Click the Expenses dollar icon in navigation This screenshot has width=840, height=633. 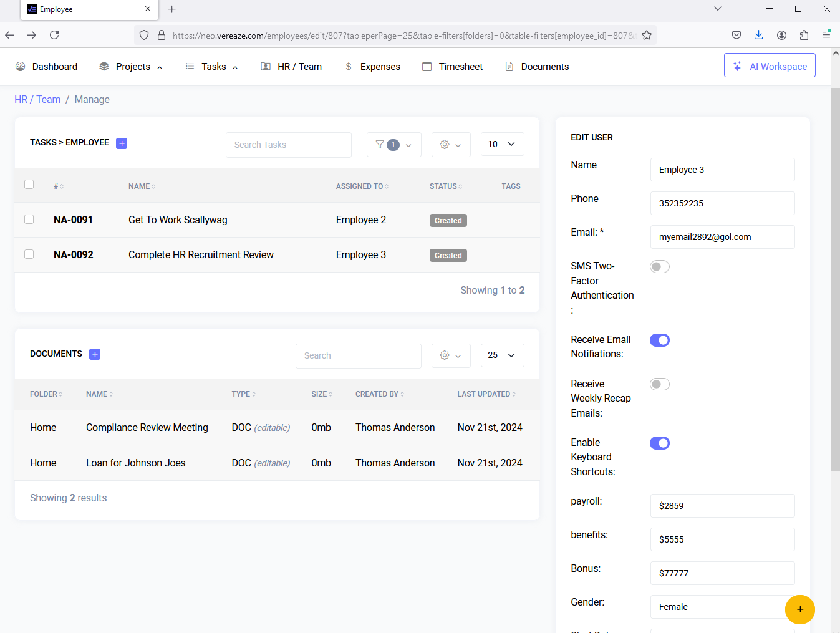pyautogui.click(x=348, y=66)
